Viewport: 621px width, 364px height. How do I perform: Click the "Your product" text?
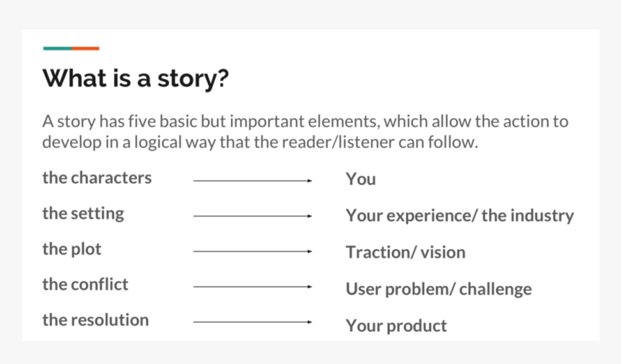(x=396, y=326)
